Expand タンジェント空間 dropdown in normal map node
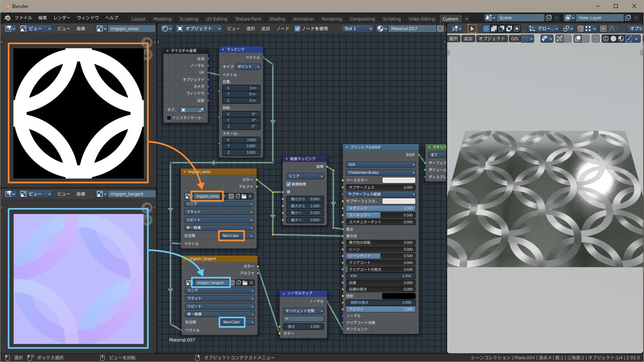Viewport: 644px width, 362px height. coord(303,311)
